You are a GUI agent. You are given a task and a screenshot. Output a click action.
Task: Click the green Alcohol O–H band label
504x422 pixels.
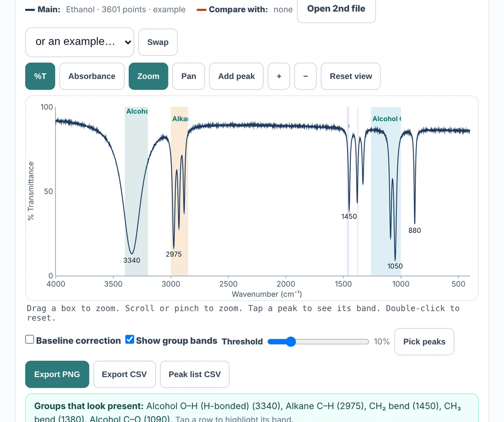pyautogui.click(x=137, y=111)
